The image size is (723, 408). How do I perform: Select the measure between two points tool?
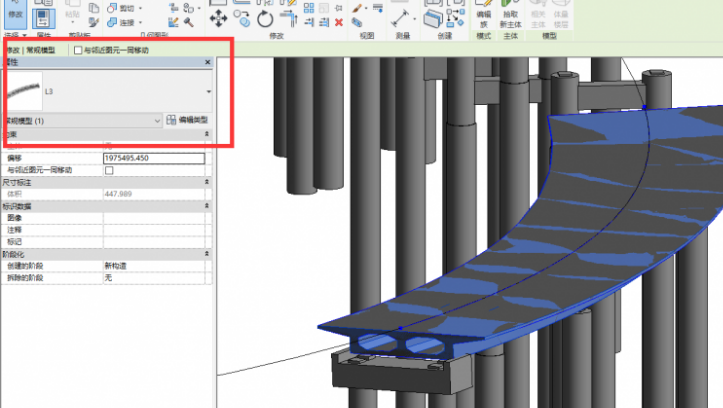400,18
